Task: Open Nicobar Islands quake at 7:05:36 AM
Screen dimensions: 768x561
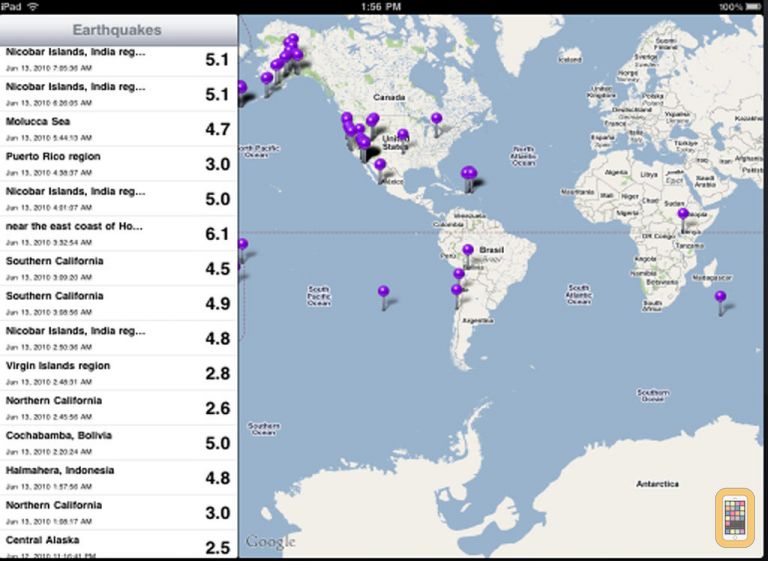Action: pos(119,59)
